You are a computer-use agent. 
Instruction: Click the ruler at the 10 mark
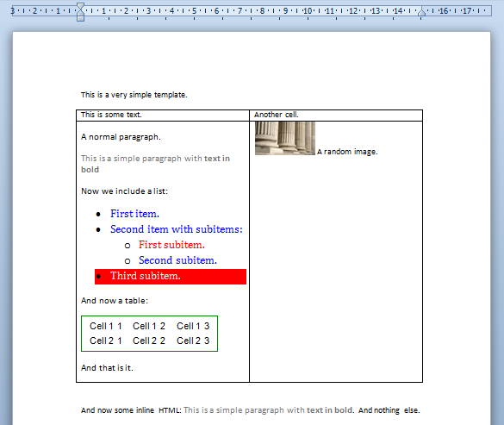(308, 11)
